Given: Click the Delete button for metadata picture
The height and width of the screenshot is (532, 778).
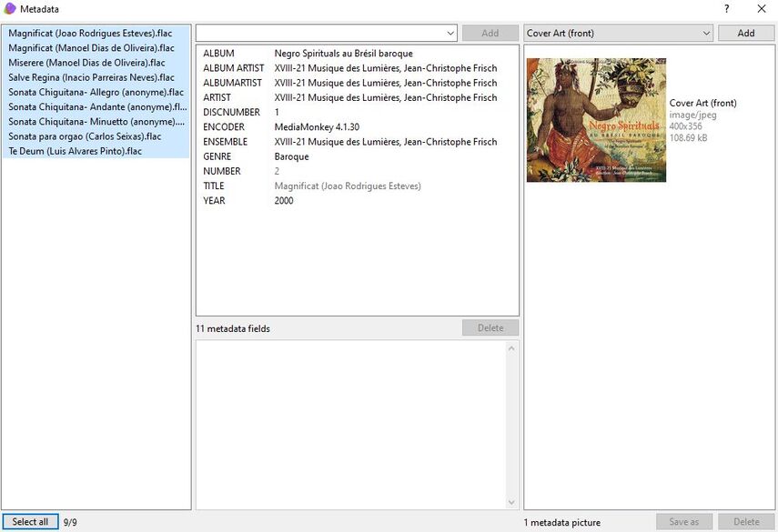Looking at the screenshot, I should (x=746, y=522).
